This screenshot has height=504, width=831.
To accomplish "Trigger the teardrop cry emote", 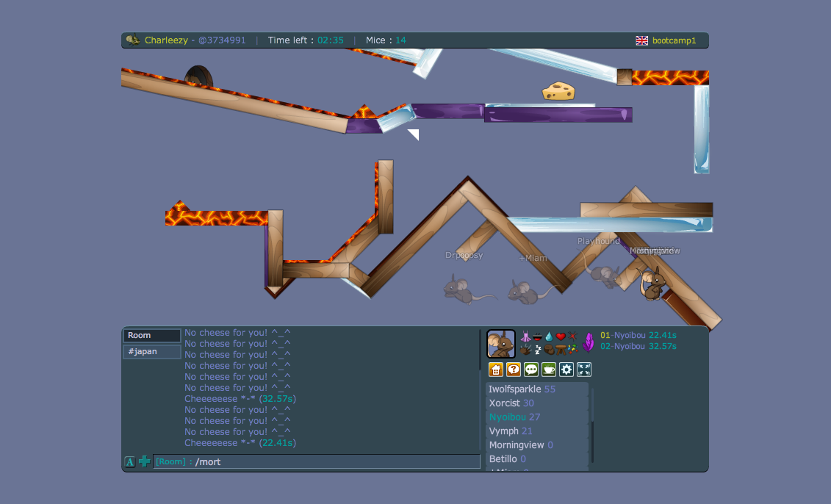I will (x=549, y=336).
